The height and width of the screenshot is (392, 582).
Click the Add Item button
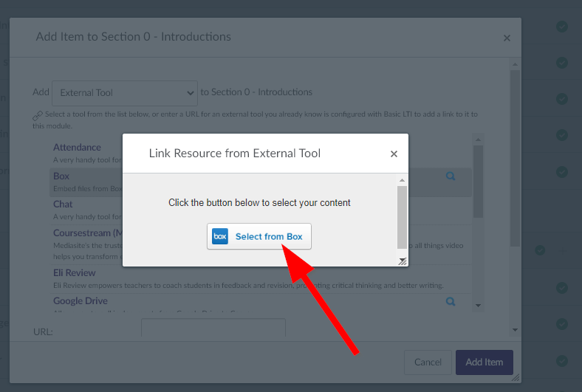(485, 362)
